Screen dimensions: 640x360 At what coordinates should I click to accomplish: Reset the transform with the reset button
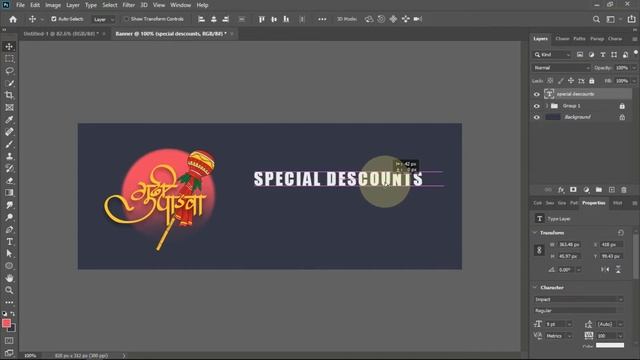(621, 233)
